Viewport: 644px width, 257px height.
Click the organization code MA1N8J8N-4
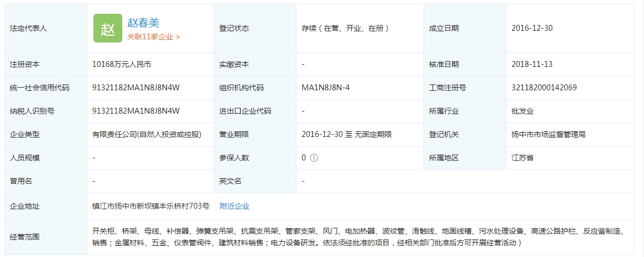[325, 88]
